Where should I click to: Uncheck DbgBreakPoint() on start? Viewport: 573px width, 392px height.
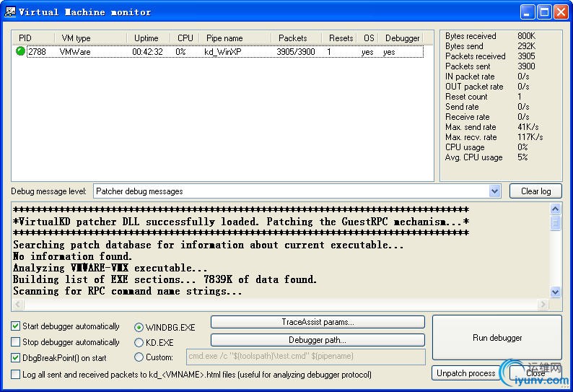16,357
